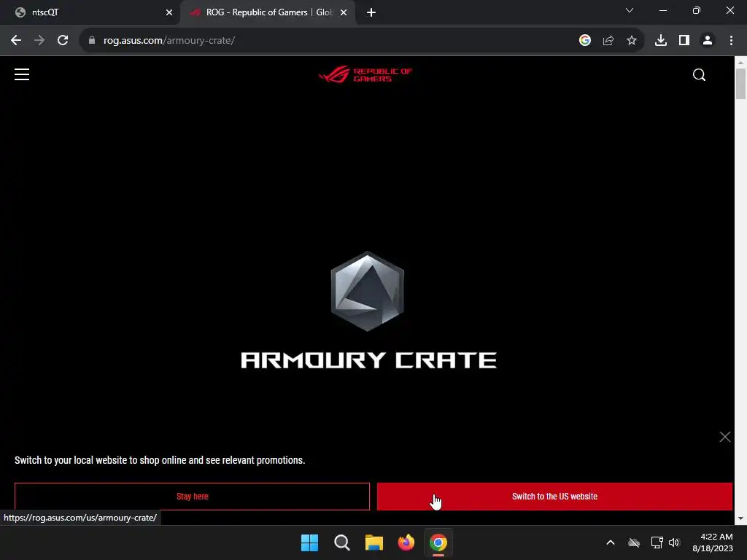
Task: Click the page vertical scrollbar thumb
Action: point(740,84)
